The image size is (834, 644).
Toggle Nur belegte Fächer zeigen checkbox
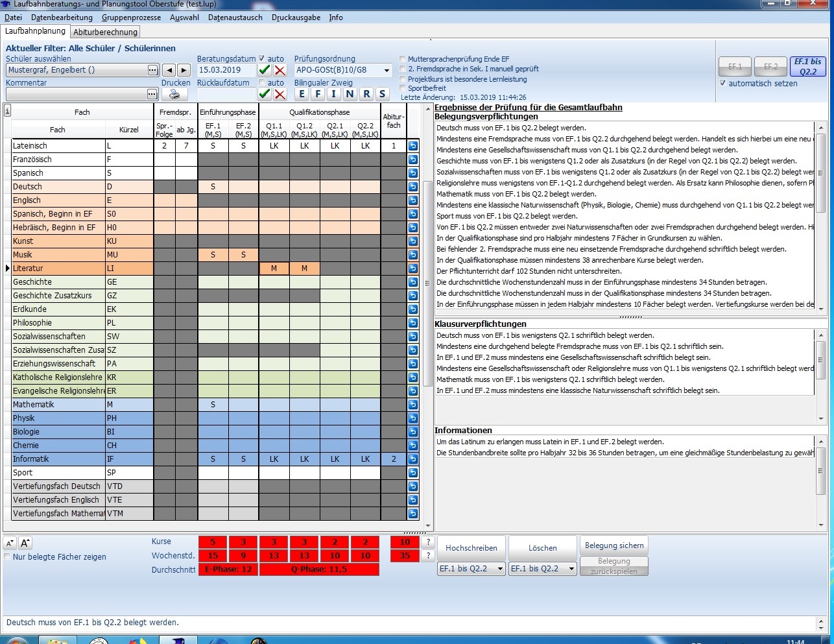click(x=7, y=557)
